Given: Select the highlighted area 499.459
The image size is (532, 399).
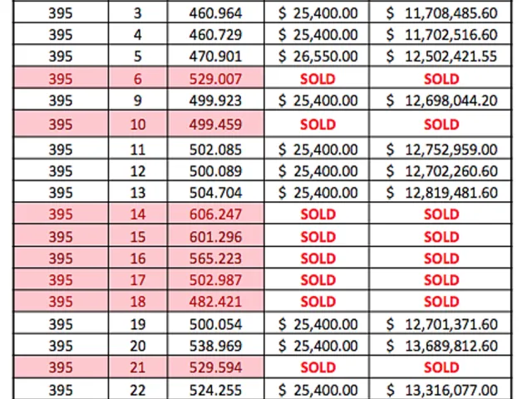Looking at the screenshot, I should (x=215, y=124).
